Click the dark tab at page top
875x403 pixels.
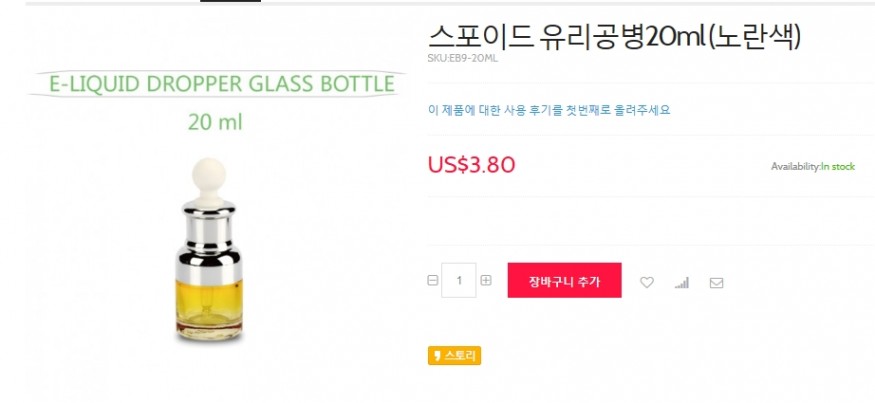pyautogui.click(x=230, y=1)
